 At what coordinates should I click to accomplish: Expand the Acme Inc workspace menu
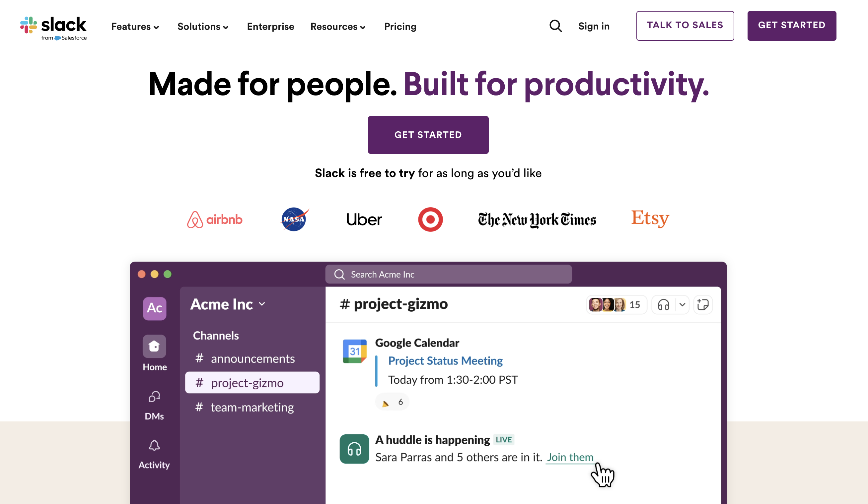[x=228, y=304]
